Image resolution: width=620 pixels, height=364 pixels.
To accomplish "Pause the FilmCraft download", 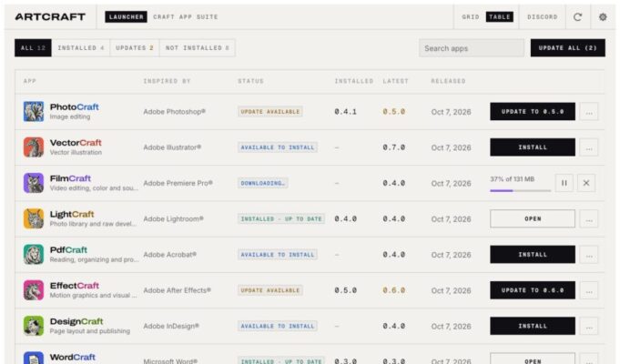I will tap(564, 183).
